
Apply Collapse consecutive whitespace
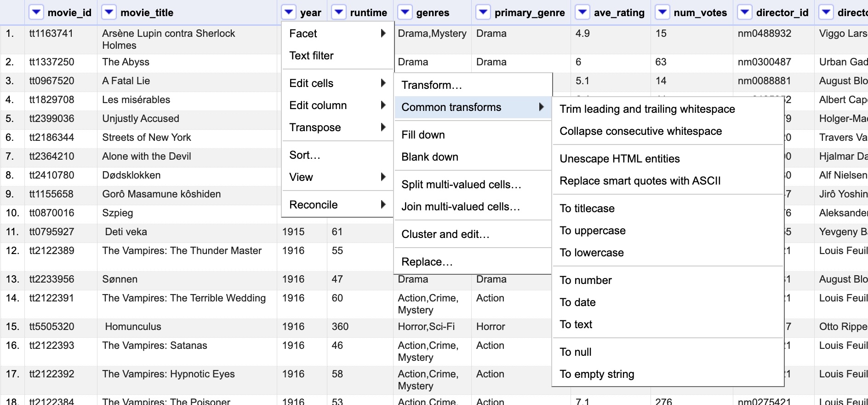(668, 131)
